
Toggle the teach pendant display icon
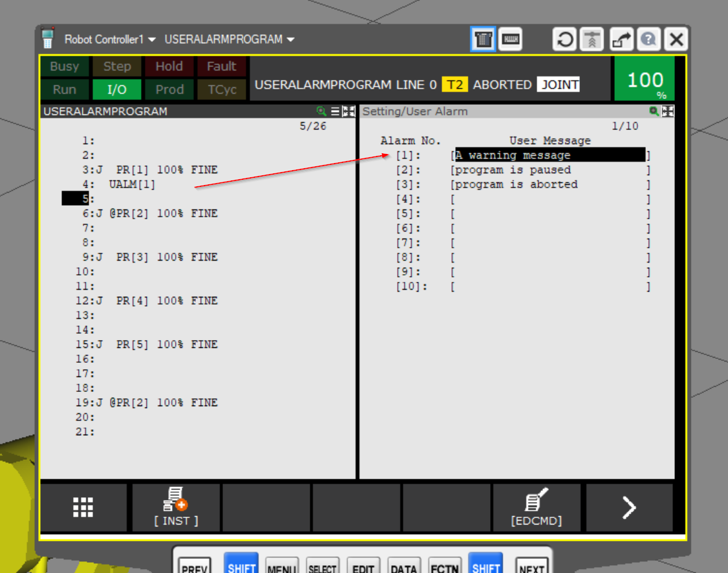483,39
